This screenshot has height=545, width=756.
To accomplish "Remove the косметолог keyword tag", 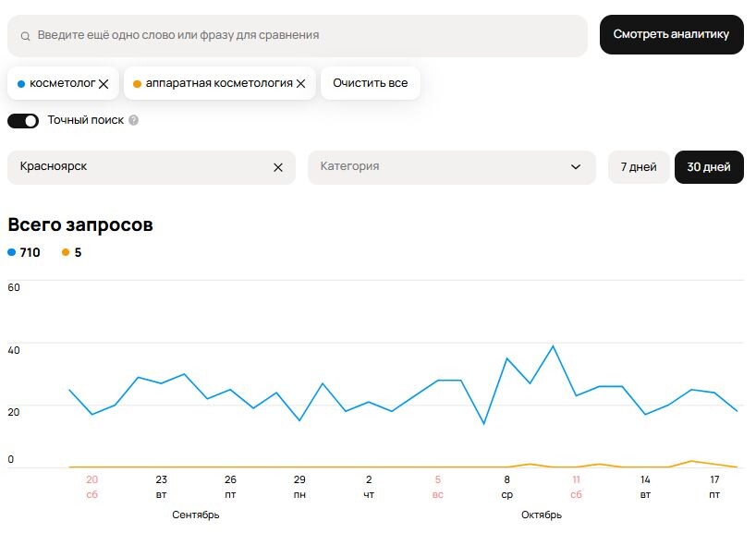I will coord(104,84).
